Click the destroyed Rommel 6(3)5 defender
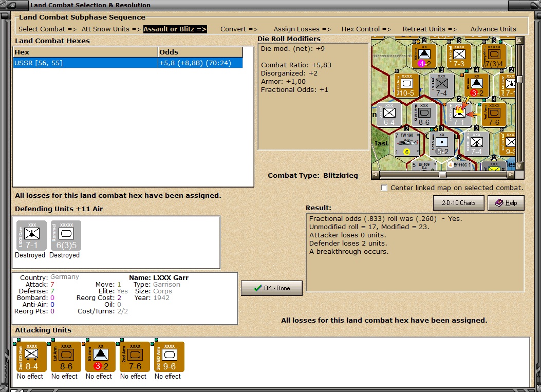The width and height of the screenshot is (541, 392). coord(64,235)
